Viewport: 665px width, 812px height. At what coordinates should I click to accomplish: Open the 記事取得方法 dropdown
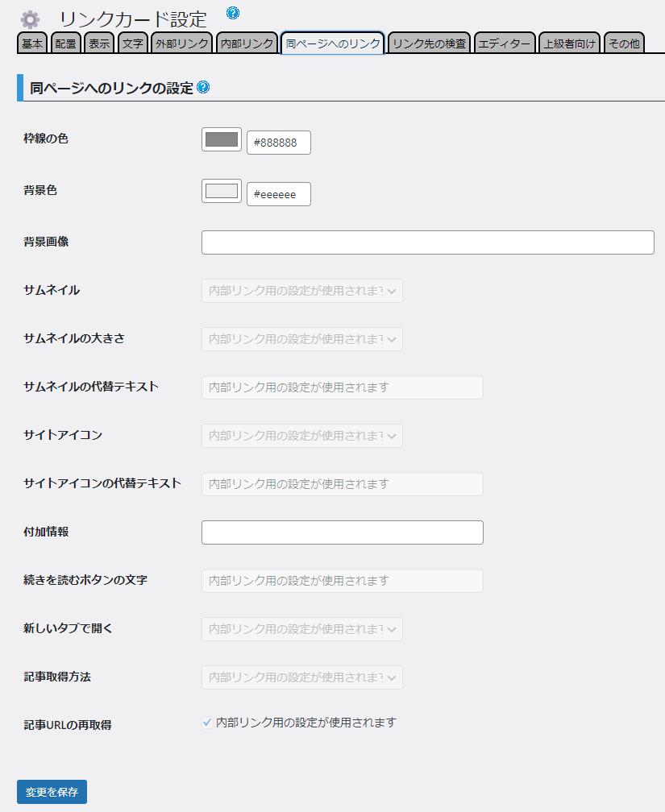[x=301, y=677]
